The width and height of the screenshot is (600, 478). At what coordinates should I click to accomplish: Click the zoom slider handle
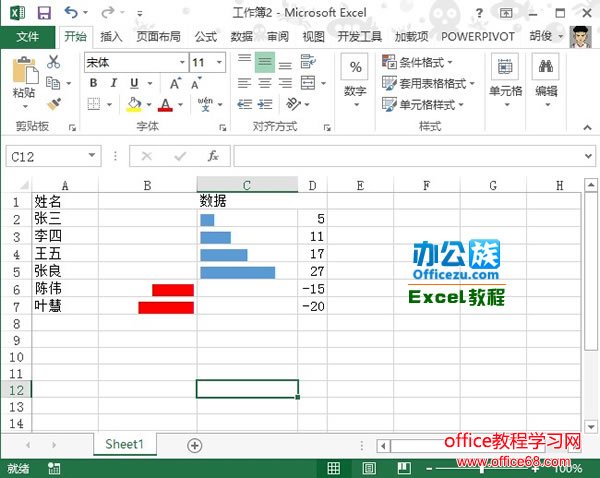coord(482,468)
